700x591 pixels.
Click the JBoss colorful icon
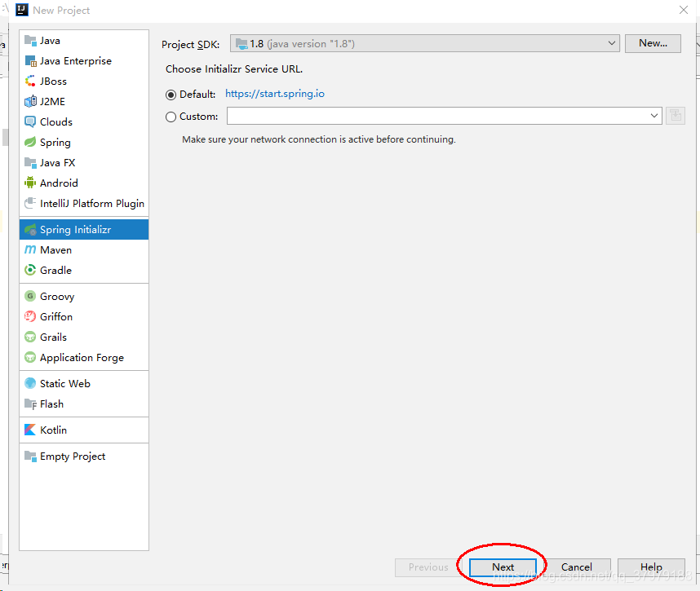coord(30,82)
